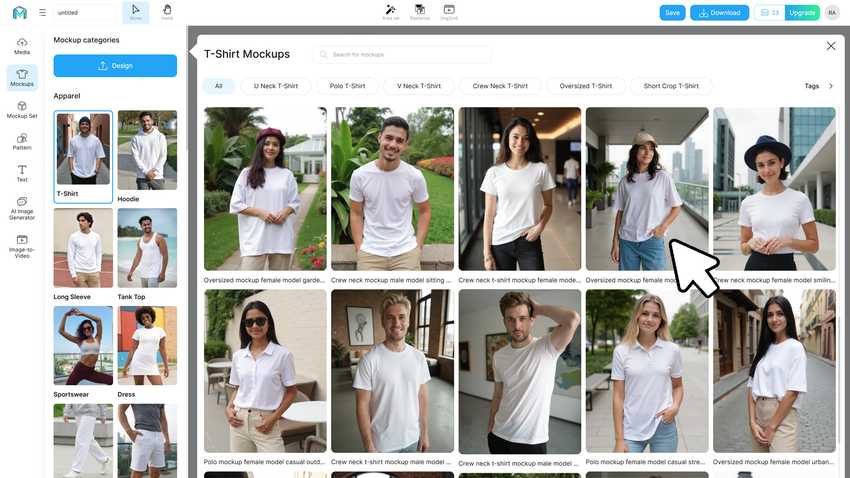Click the magic wand tool in the top toolbar
This screenshot has height=478, width=850.
click(390, 12)
